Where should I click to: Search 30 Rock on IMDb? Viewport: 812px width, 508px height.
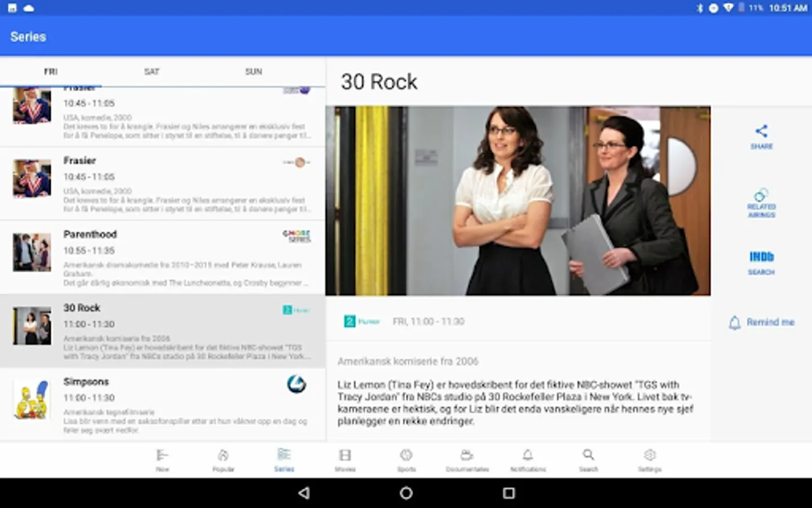click(761, 263)
